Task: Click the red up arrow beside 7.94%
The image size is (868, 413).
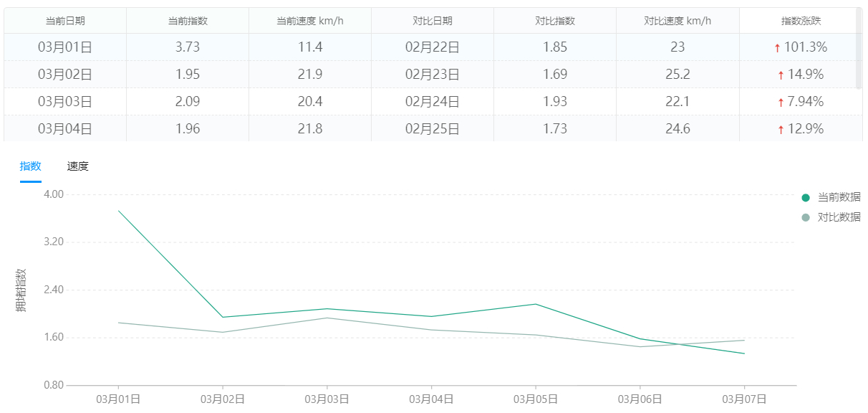Action: [x=781, y=103]
